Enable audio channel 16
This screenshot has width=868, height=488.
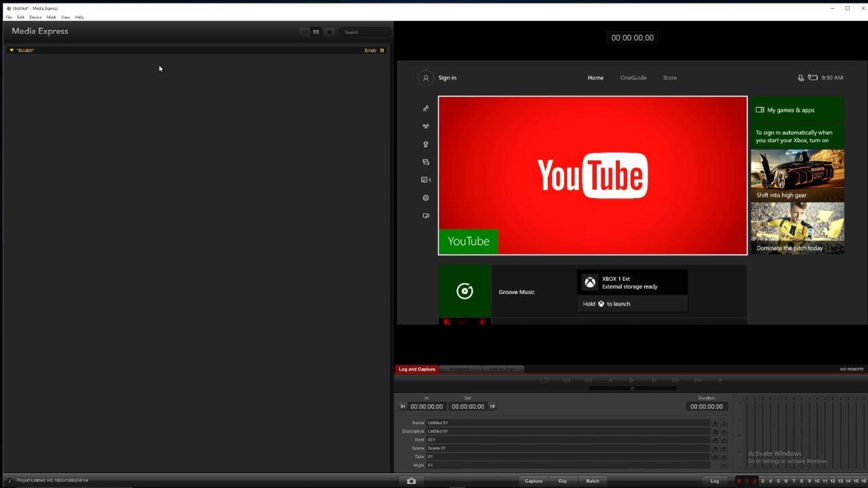point(863,481)
